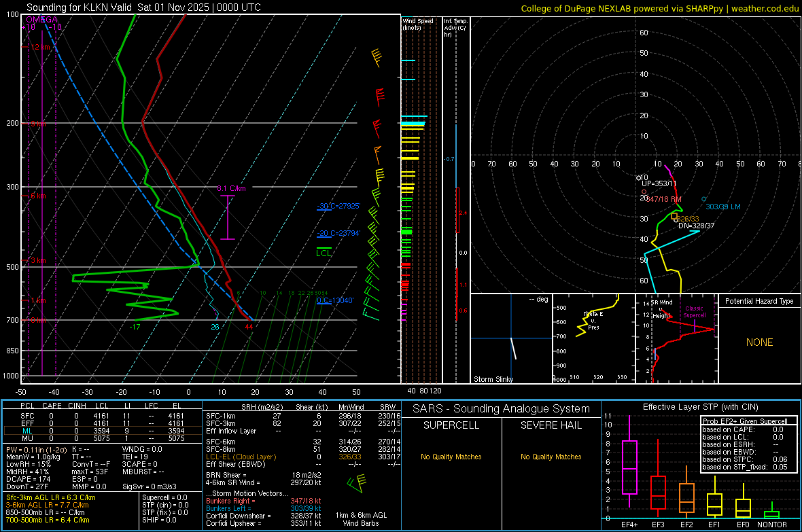Click the Inf. Temp. Adv. panel header
This screenshot has width=802, height=532.
pyautogui.click(x=455, y=28)
